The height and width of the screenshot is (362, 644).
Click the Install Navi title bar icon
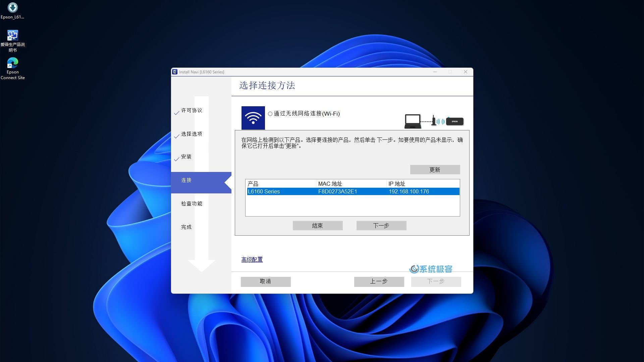(174, 72)
